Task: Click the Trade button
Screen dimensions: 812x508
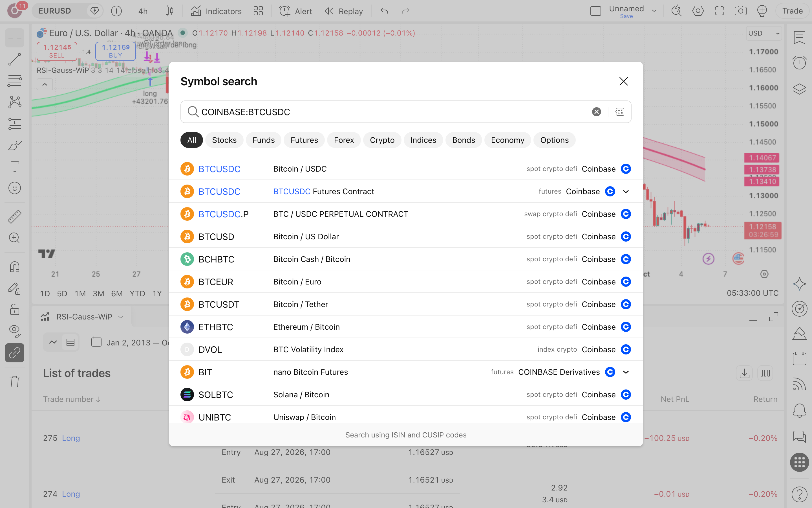Action: [x=792, y=11]
